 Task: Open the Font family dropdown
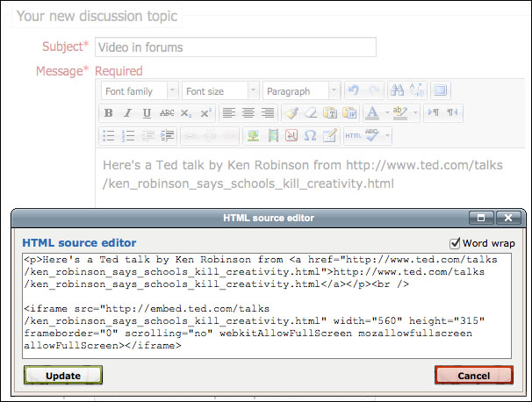point(140,91)
